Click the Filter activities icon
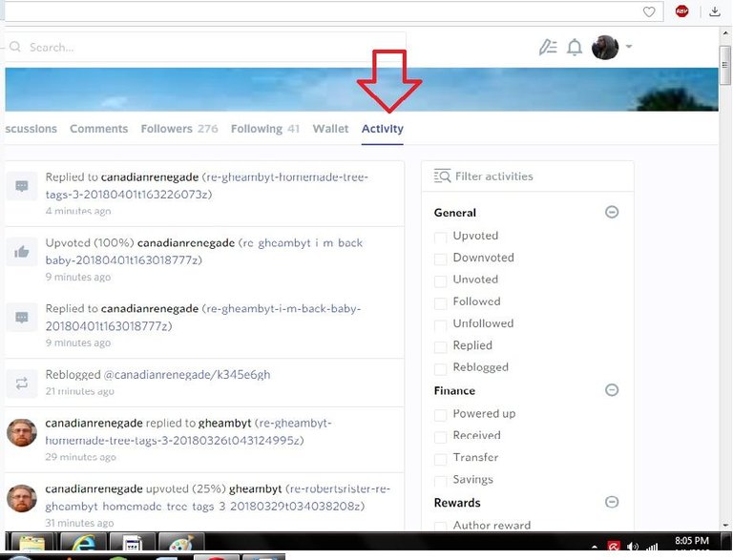The image size is (733, 560). (442, 176)
